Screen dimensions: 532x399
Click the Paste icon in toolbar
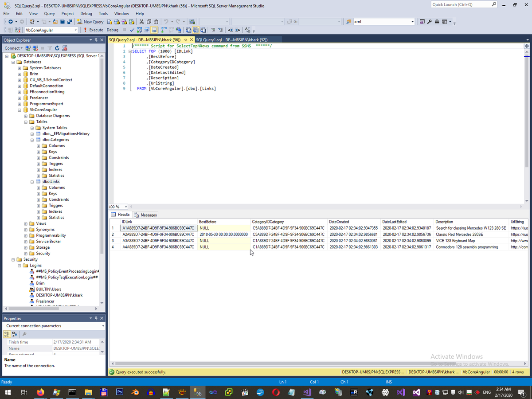click(x=156, y=22)
